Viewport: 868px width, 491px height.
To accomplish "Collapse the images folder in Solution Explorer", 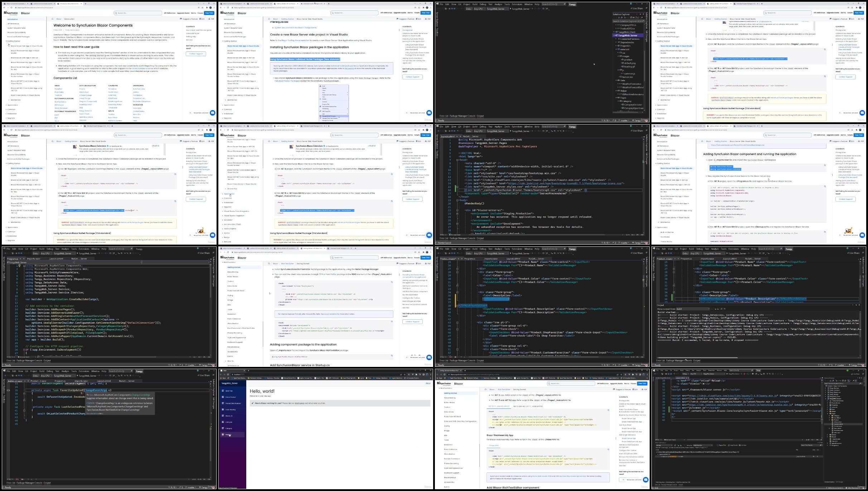I will (618, 56).
